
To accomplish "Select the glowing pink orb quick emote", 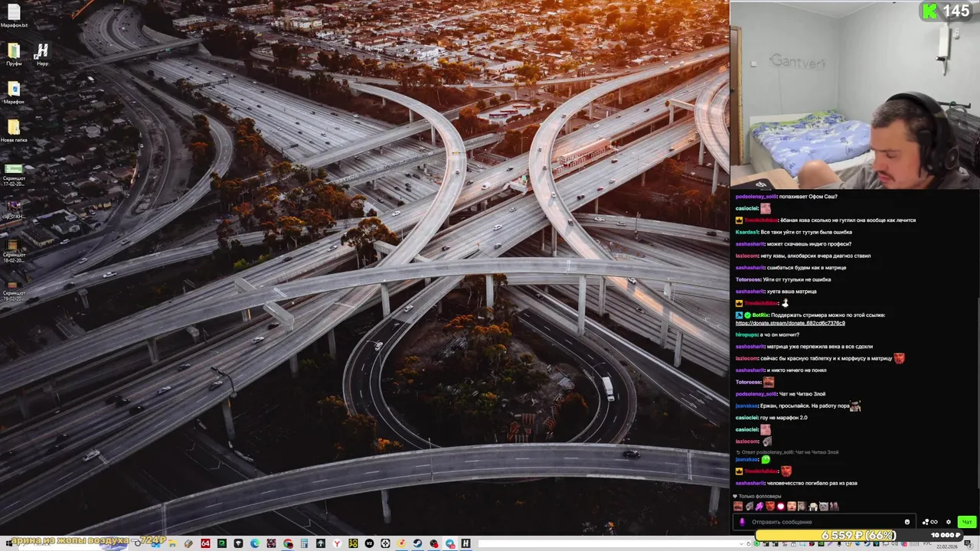I will pyautogui.click(x=781, y=506).
